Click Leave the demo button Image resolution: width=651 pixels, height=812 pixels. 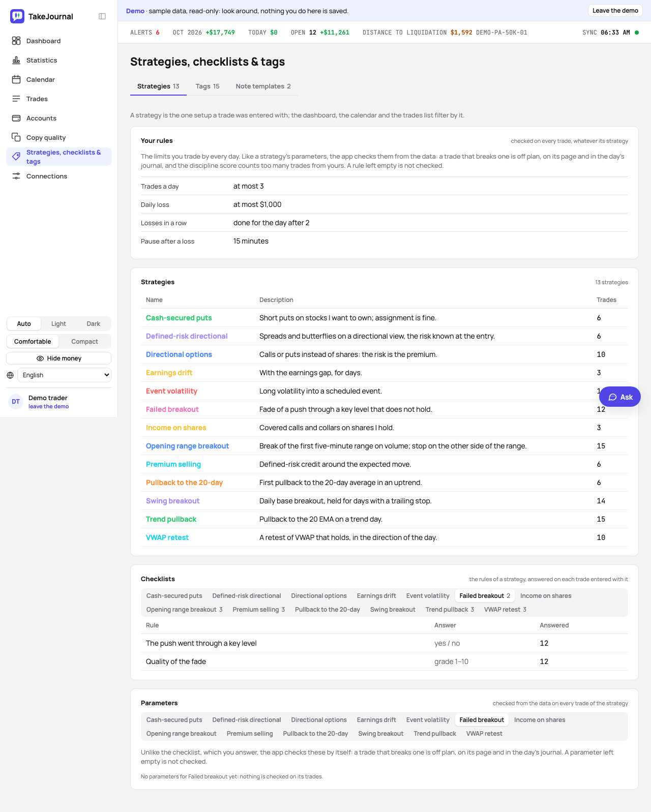pos(615,11)
